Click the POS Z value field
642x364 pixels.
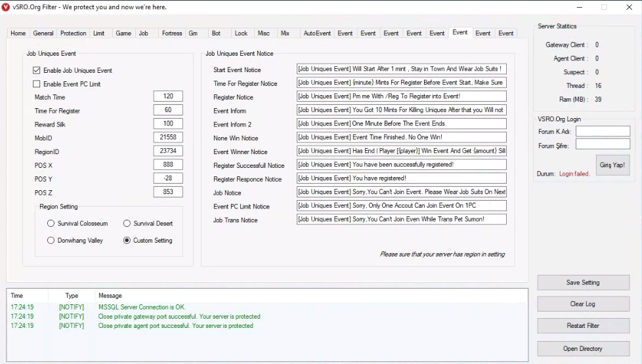click(168, 192)
